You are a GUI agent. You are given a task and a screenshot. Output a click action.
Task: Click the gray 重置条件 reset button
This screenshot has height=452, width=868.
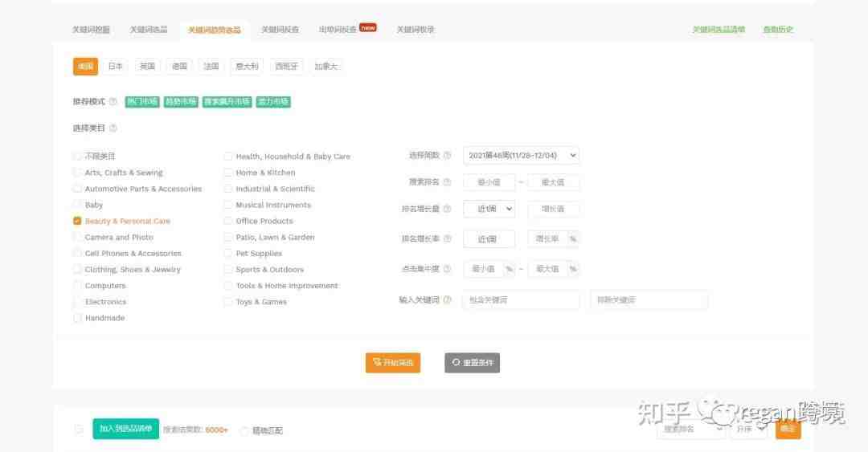pyautogui.click(x=473, y=363)
